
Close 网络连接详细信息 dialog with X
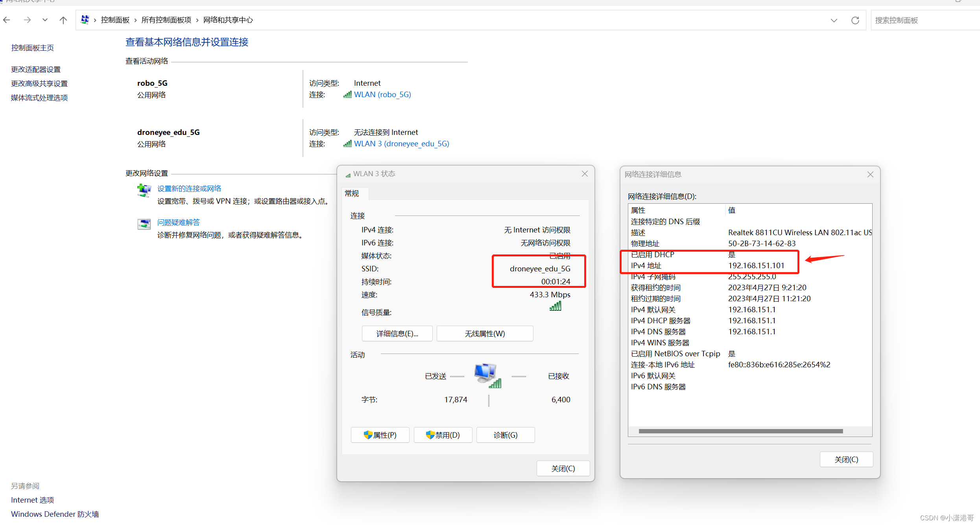(x=870, y=175)
